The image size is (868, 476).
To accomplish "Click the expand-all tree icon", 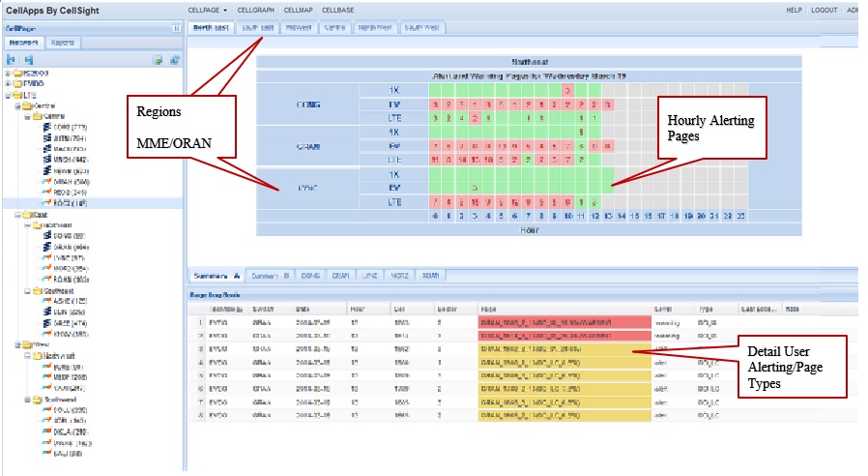I will (x=11, y=60).
